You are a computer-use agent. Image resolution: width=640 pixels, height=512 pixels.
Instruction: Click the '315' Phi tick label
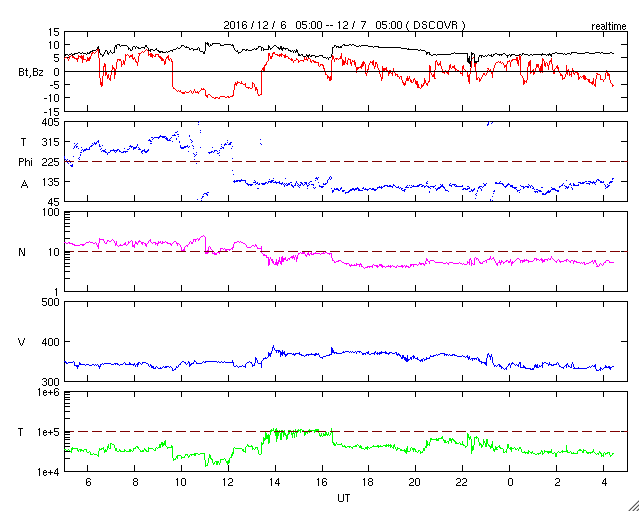51,142
